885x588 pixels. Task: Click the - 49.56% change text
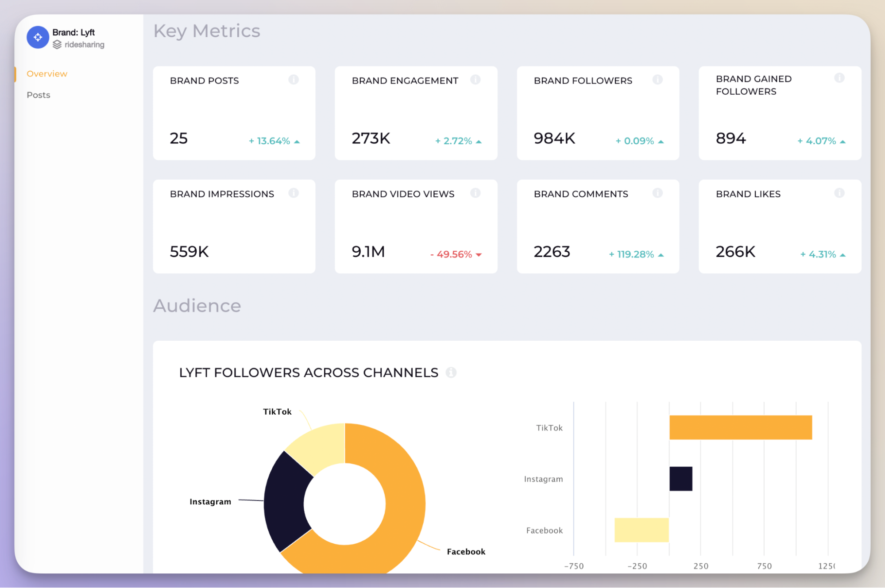pyautogui.click(x=451, y=254)
